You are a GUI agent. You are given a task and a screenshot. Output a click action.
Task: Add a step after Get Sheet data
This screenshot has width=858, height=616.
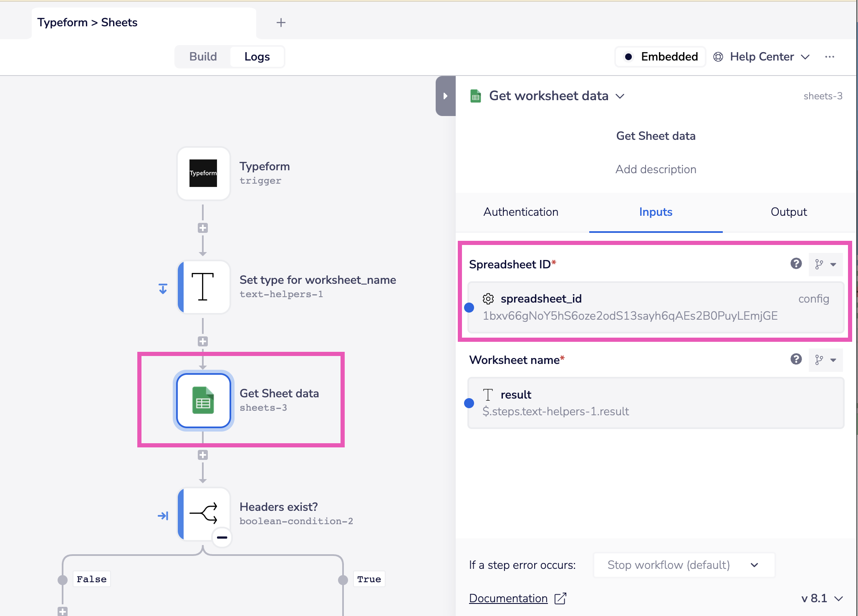pyautogui.click(x=203, y=455)
